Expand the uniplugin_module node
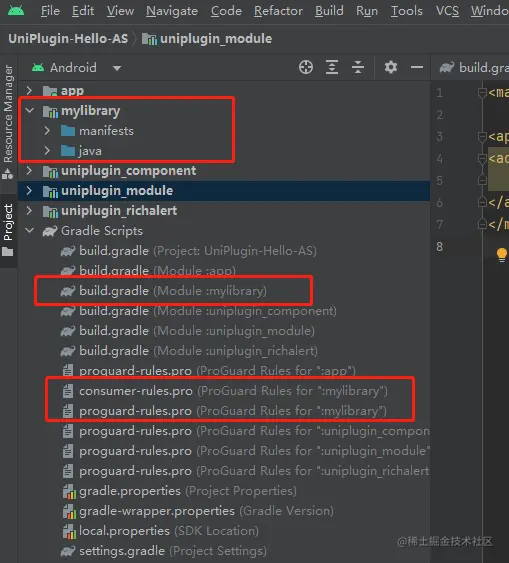The width and height of the screenshot is (509, 563). pyautogui.click(x=29, y=191)
